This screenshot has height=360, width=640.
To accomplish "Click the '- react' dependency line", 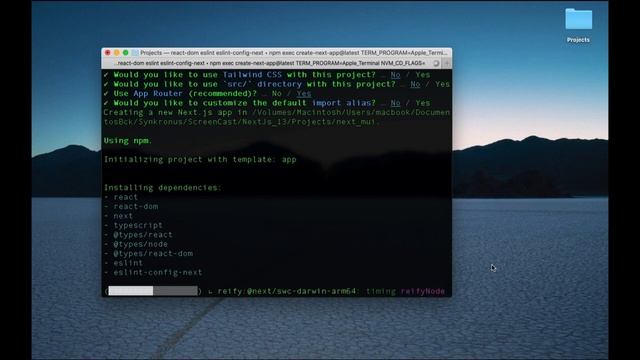I will pyautogui.click(x=121, y=197).
